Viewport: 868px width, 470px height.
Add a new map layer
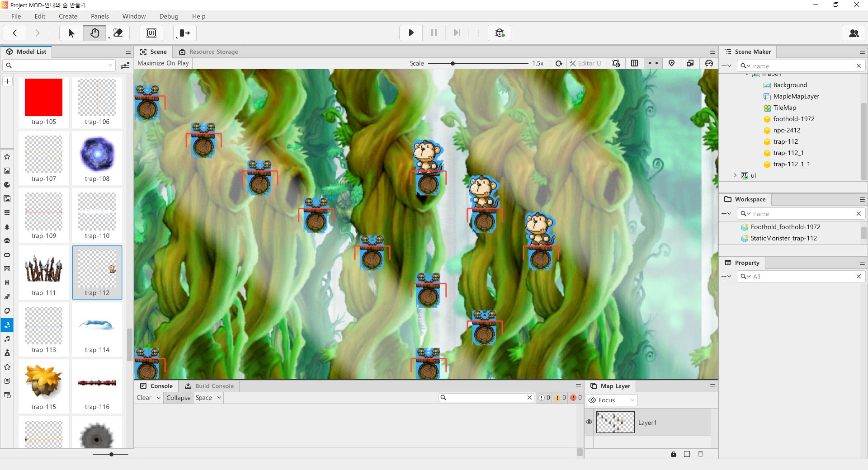687,454
